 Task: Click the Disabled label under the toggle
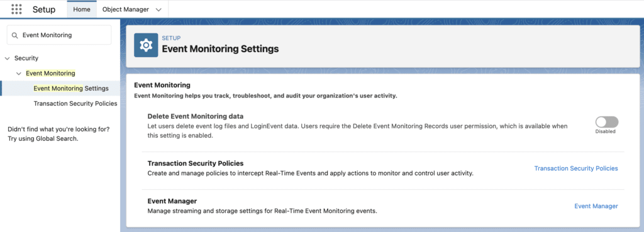coord(606,131)
